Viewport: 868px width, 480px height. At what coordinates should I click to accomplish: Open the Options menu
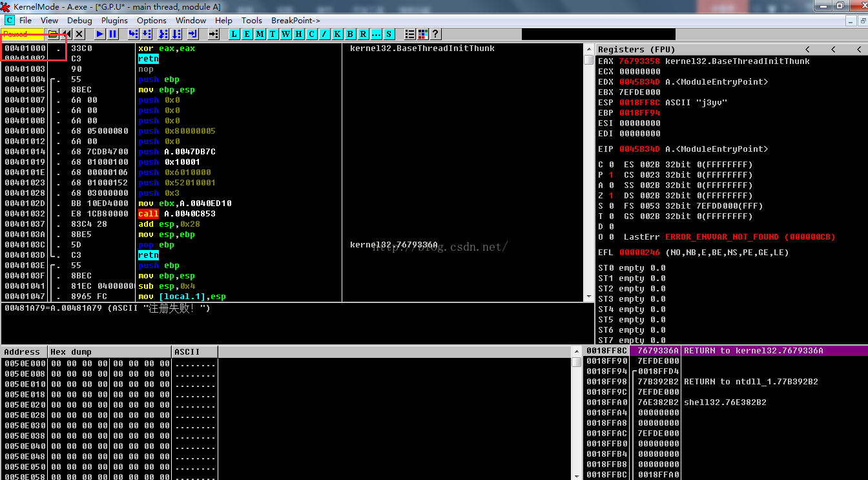152,21
